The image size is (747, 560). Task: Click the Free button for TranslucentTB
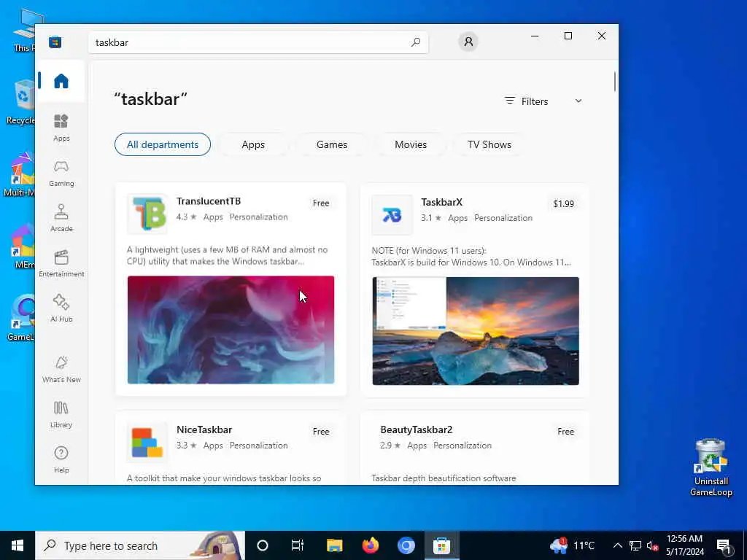(321, 203)
